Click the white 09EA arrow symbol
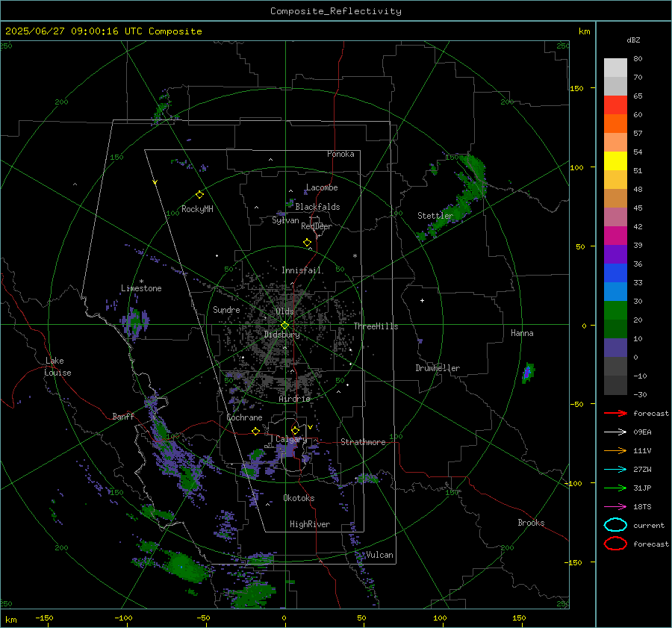Image resolution: width=672 pixels, height=628 pixels. [x=615, y=432]
